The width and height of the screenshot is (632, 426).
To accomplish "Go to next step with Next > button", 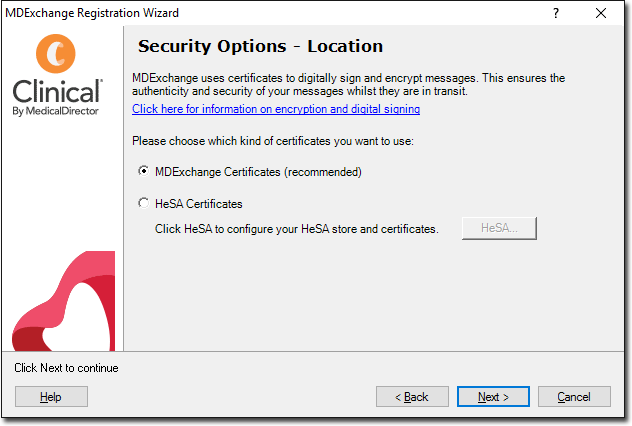I will point(493,397).
